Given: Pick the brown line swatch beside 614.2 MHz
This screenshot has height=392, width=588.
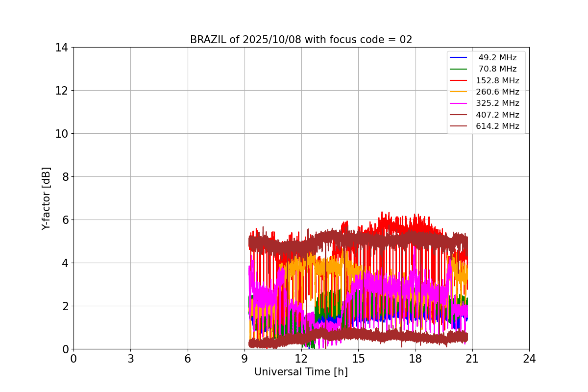Looking at the screenshot, I should click(x=459, y=126).
